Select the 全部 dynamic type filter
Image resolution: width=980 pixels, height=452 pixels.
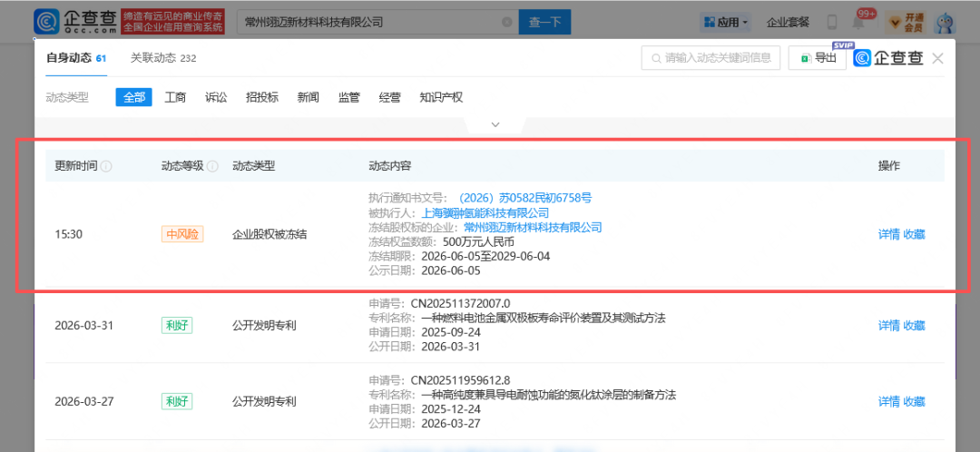(x=133, y=97)
